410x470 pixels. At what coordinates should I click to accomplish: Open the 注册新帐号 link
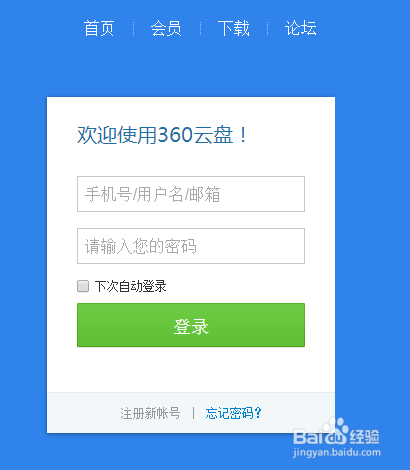click(150, 413)
